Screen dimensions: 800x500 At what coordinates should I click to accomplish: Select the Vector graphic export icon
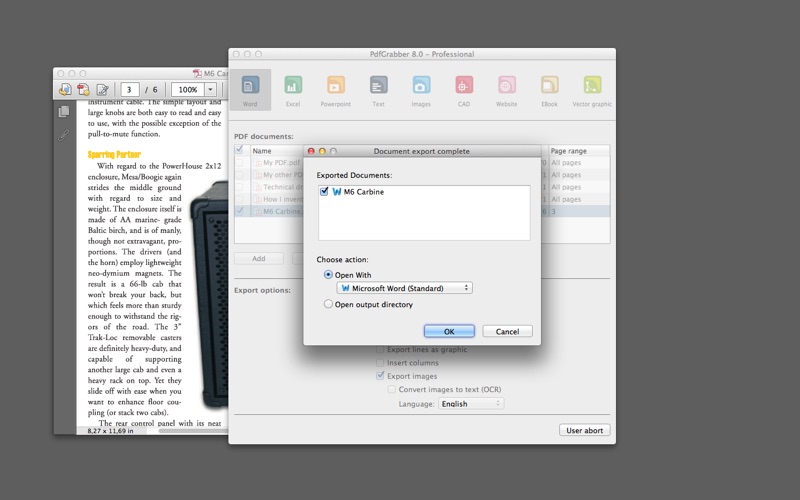592,85
